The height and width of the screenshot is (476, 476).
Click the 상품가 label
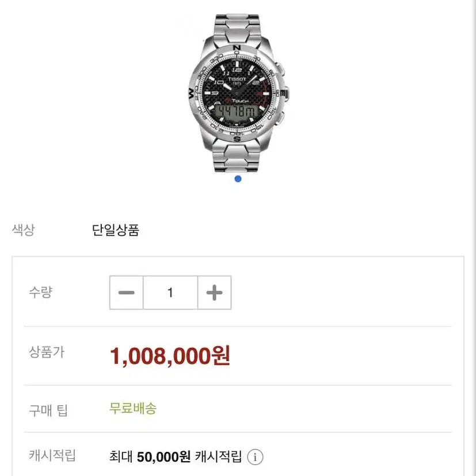click(x=47, y=352)
